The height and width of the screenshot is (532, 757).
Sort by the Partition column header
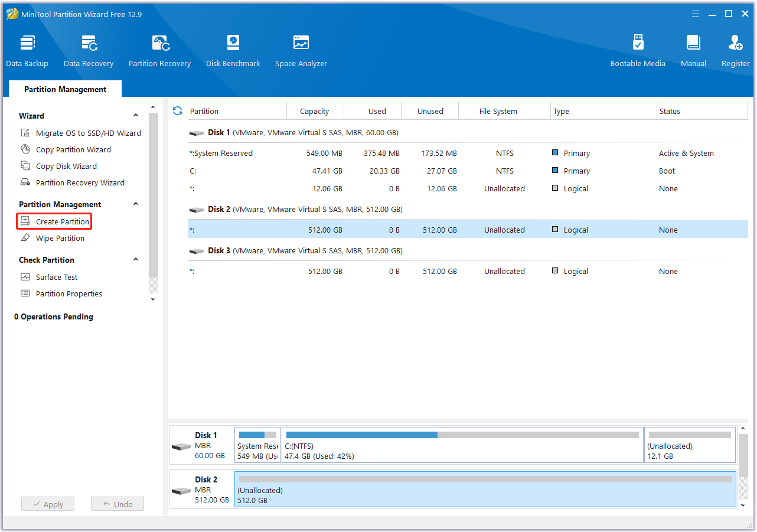pos(237,111)
